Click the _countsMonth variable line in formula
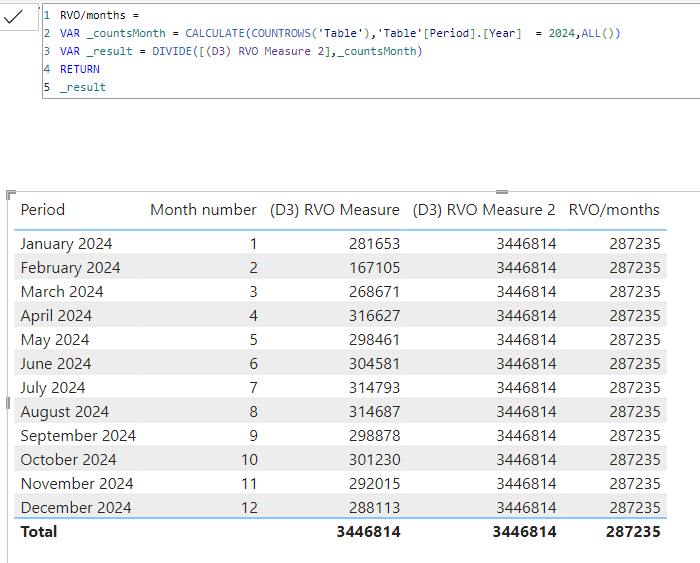Viewport: 700px width, 563px height. 340,33
